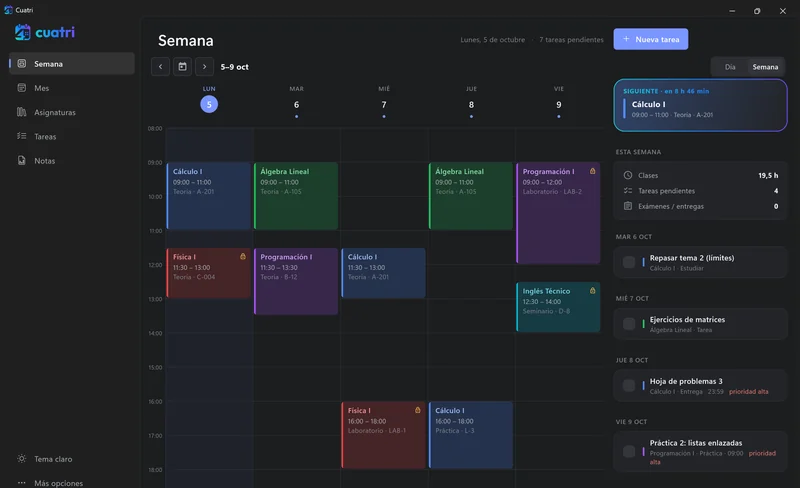This screenshot has width=800, height=488.
Task: Click the Asignaturas books icon
Action: pyautogui.click(x=21, y=112)
